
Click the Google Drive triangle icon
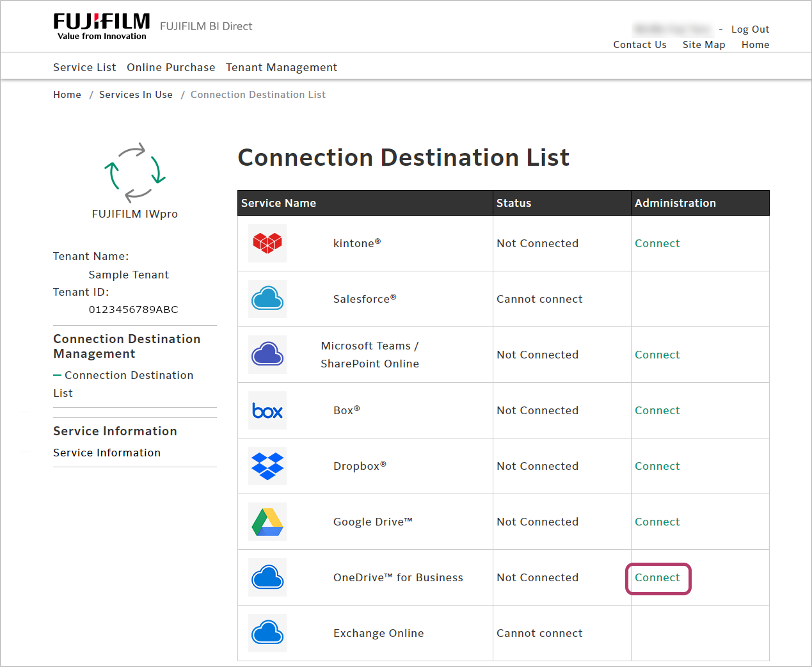[267, 522]
